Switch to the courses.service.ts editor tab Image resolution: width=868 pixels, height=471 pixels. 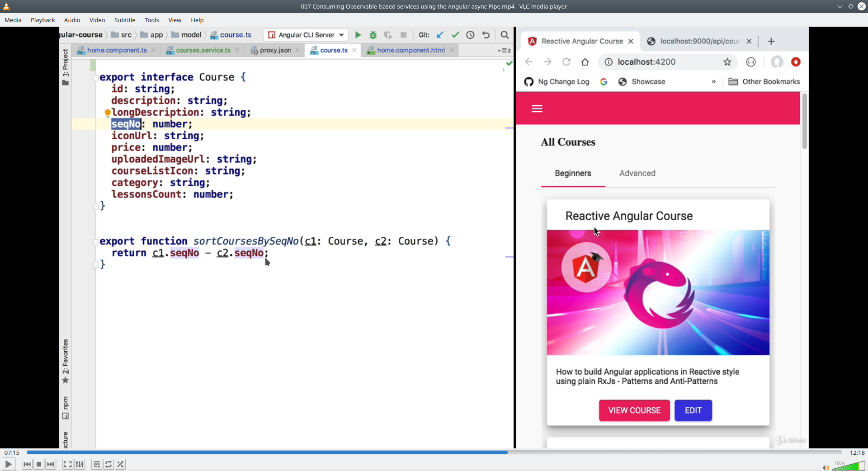click(x=203, y=50)
